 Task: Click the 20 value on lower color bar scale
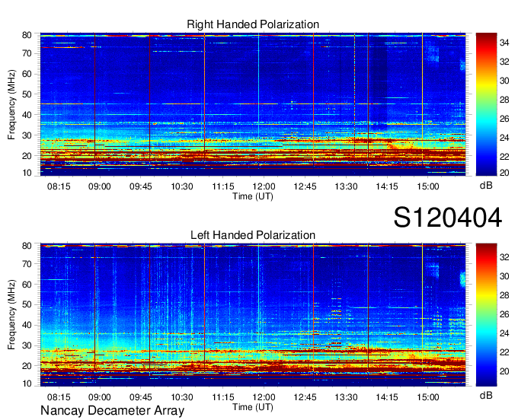pos(504,371)
